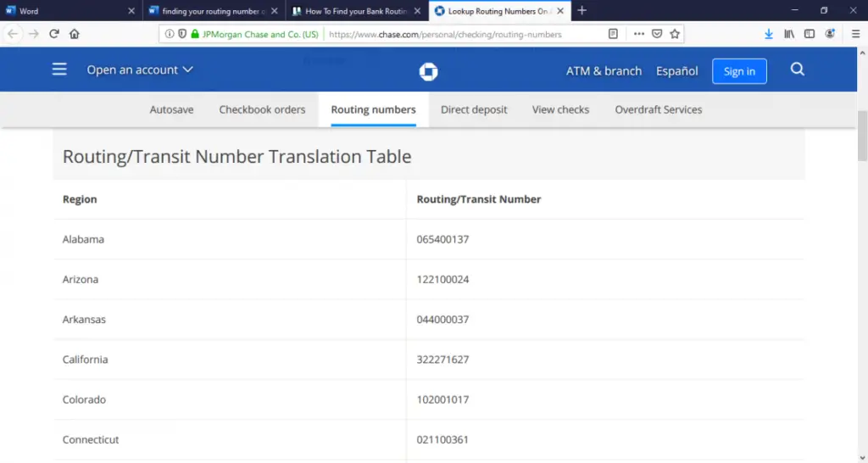The height and width of the screenshot is (463, 868).
Task: Switch to How To Find your Bank Routing tab
Action: coord(357,10)
